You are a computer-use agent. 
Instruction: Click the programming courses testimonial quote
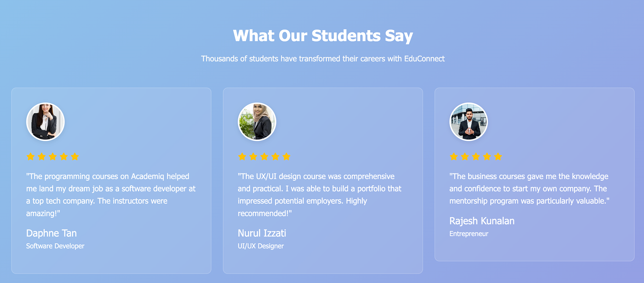point(111,195)
